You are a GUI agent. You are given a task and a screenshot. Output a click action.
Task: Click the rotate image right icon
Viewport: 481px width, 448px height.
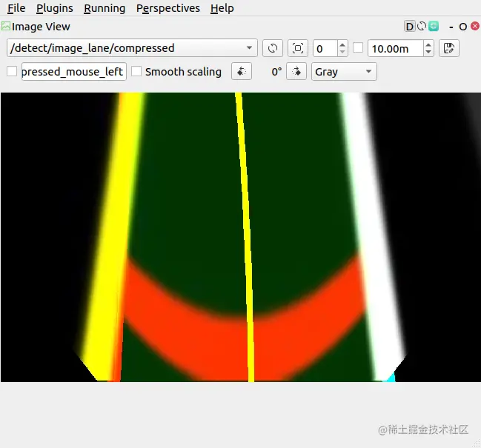296,71
